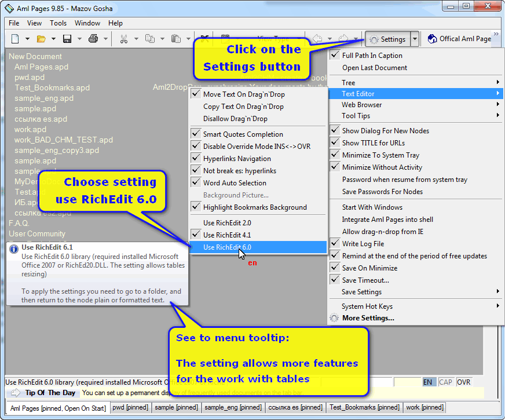Screen dimensions: 505x420
Task: Click the Open folder toolbar icon
Action: [x=41, y=39]
